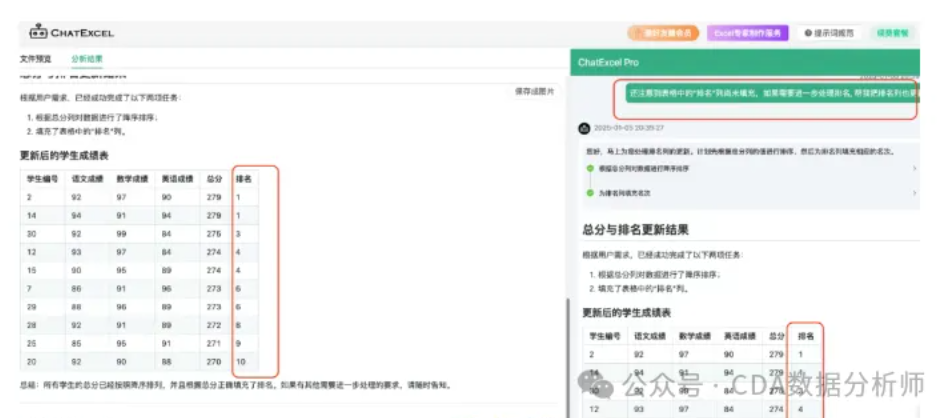Expand the sort-by-total-score step chevron

pyautogui.click(x=914, y=168)
